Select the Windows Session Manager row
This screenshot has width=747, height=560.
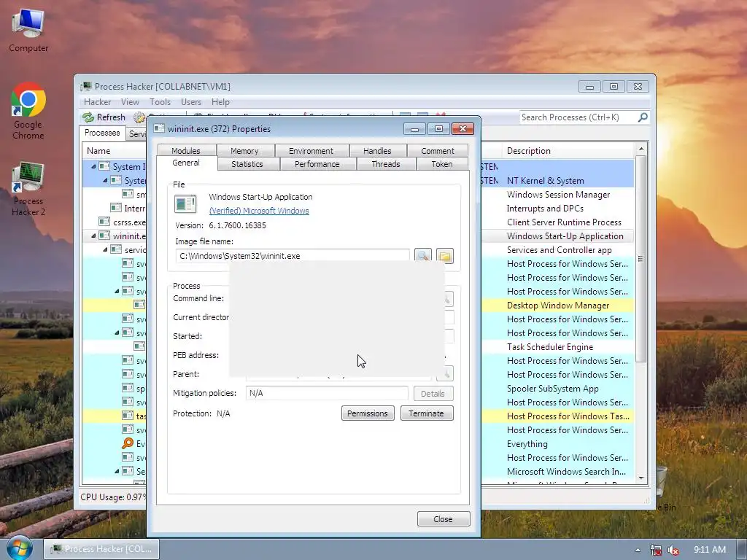pos(557,194)
